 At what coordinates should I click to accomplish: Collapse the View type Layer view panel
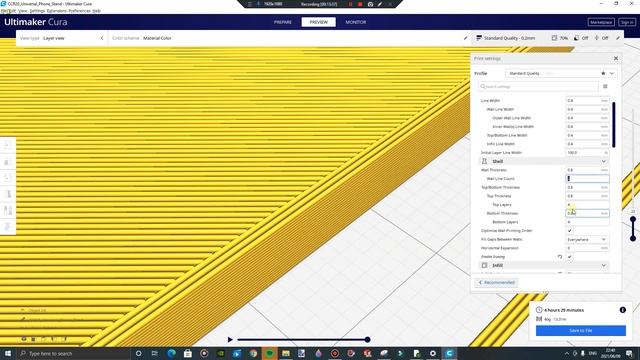(x=102, y=38)
